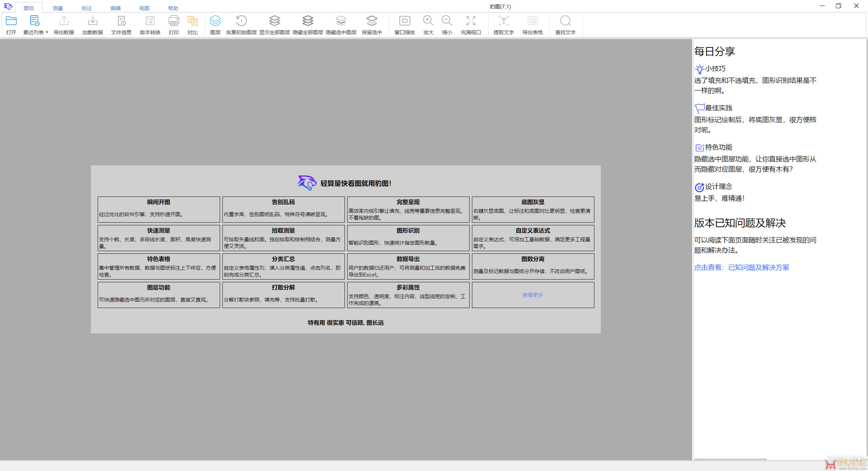Open the Layers (图层) panel icon
Screen dimensions: 868x471
[x=215, y=21]
